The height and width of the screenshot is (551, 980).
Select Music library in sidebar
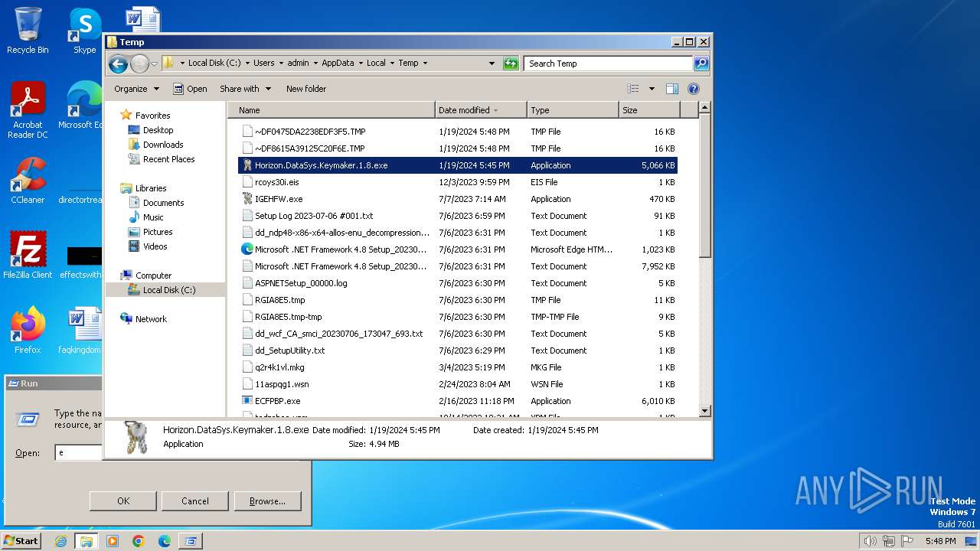click(153, 217)
